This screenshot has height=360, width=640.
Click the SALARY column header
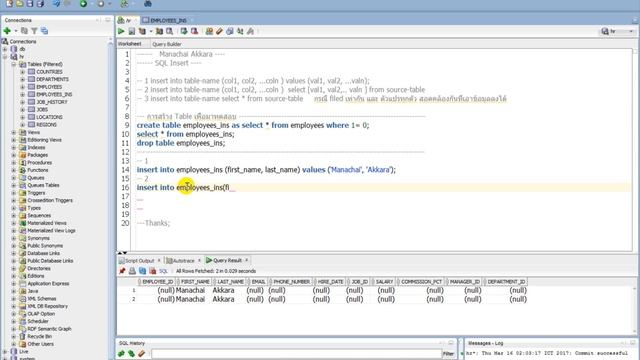tap(384, 282)
